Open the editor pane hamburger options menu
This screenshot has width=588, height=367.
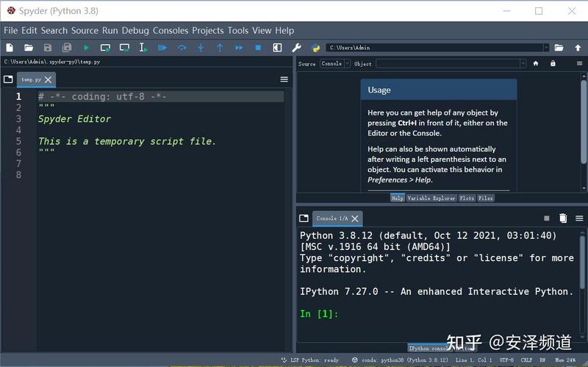click(284, 79)
